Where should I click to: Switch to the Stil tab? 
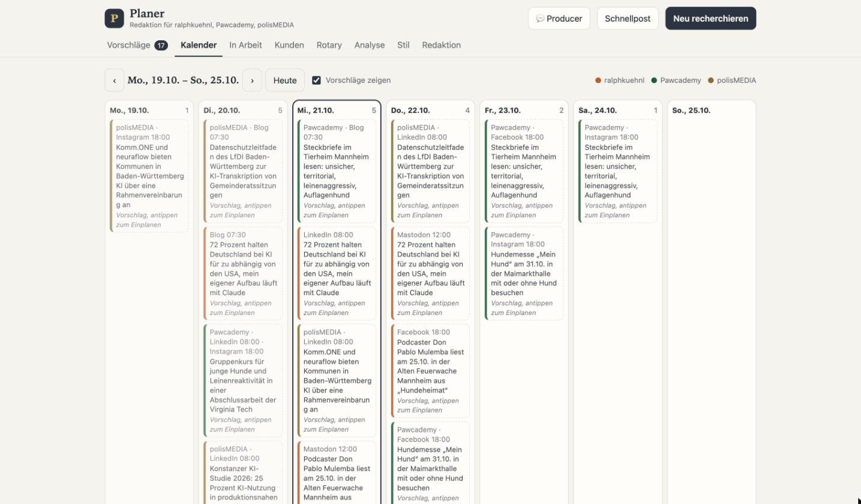pos(403,45)
